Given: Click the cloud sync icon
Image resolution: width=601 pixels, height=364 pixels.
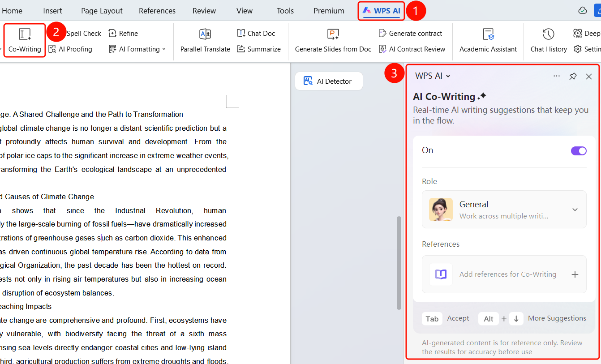Looking at the screenshot, I should 582,11.
